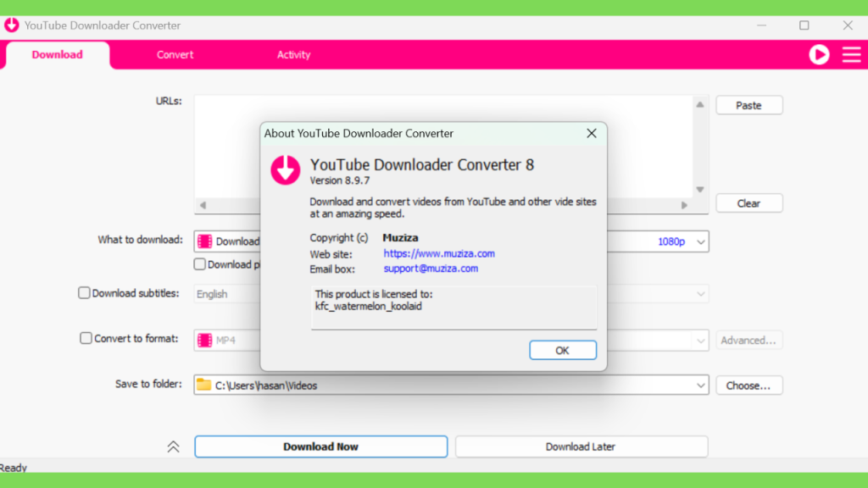Switch to the Convert tab
Viewport: 868px width, 488px height.
175,55
